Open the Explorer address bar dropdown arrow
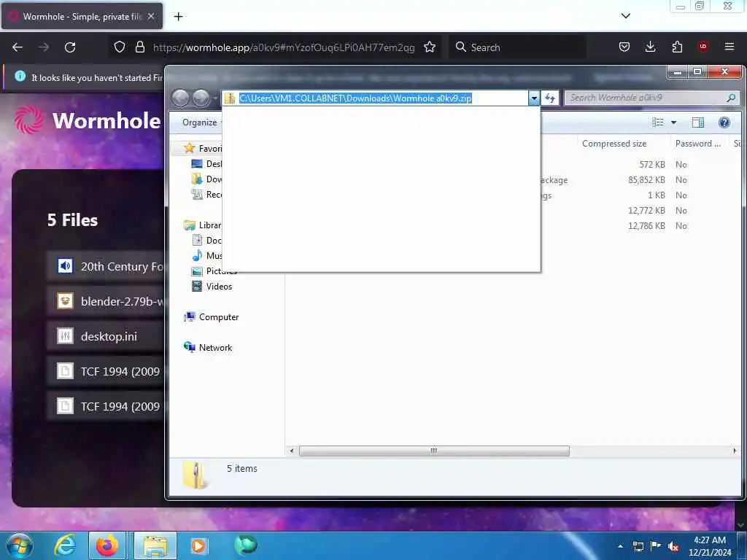 pyautogui.click(x=534, y=98)
